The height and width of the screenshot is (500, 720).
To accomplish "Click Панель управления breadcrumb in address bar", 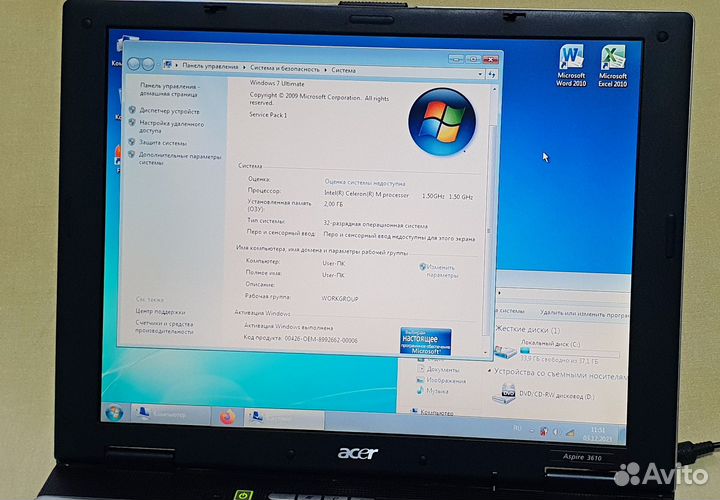I will coord(210,67).
